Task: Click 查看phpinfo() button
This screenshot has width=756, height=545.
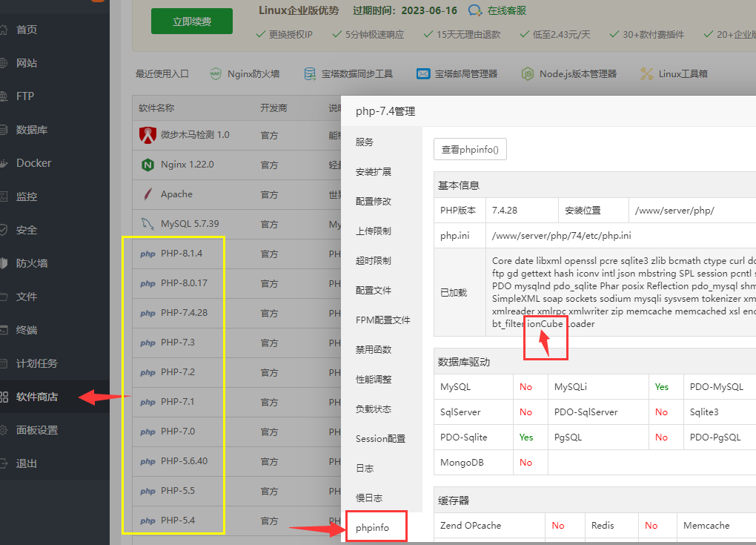Action: 470,150
